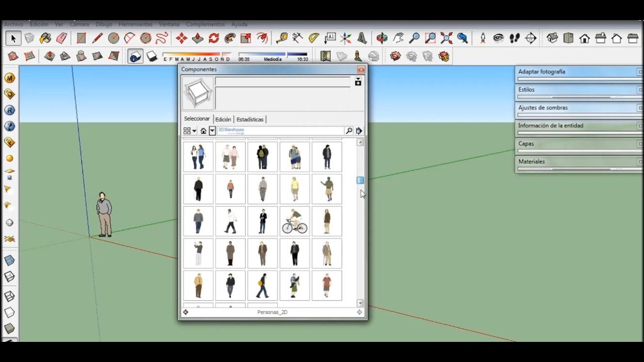
Task: Pick the Polygon tool
Action: [146, 38]
